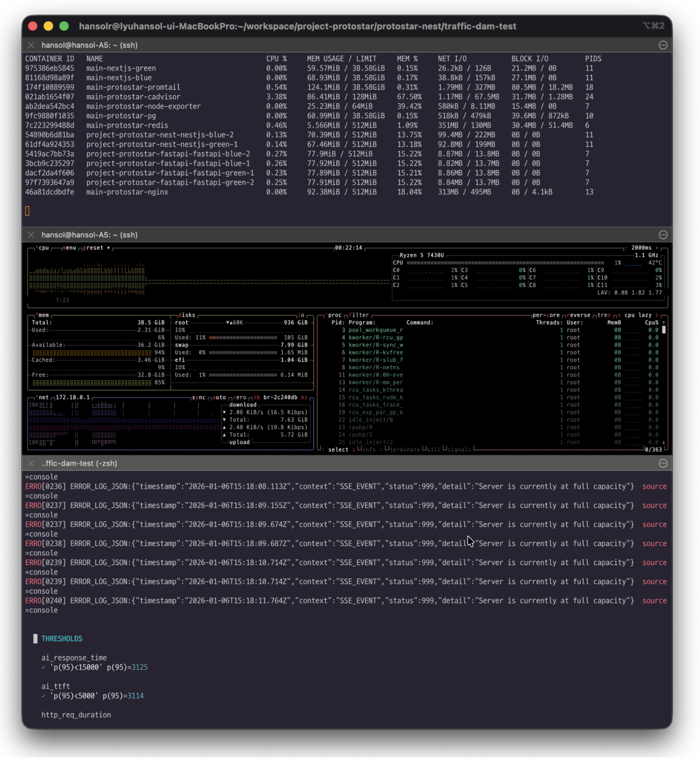700x759 pixels.
Task: Click the plus to increase btop update interval
Action: point(657,248)
